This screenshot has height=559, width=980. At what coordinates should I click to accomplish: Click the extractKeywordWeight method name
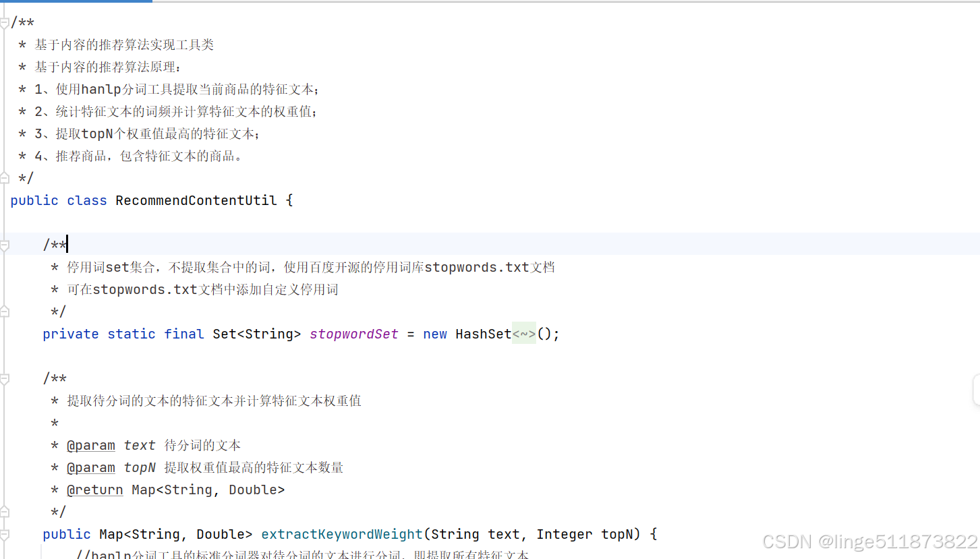[x=342, y=534]
